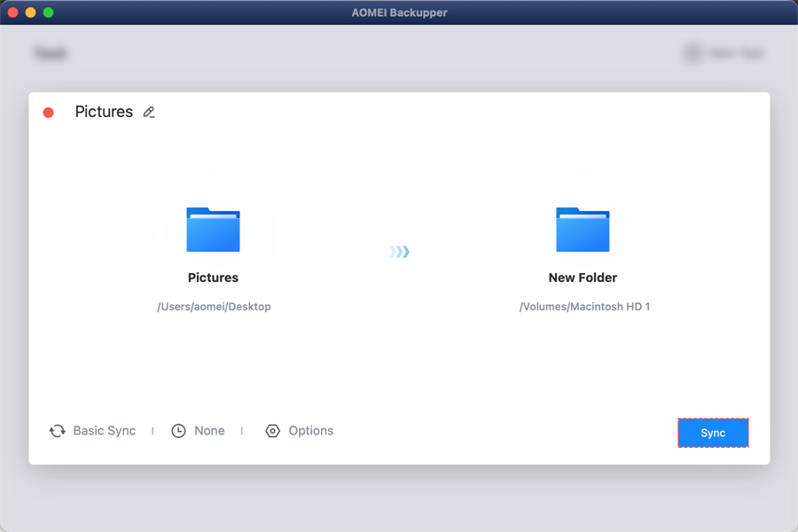
Task: Click the New Folder destination label
Action: click(583, 278)
